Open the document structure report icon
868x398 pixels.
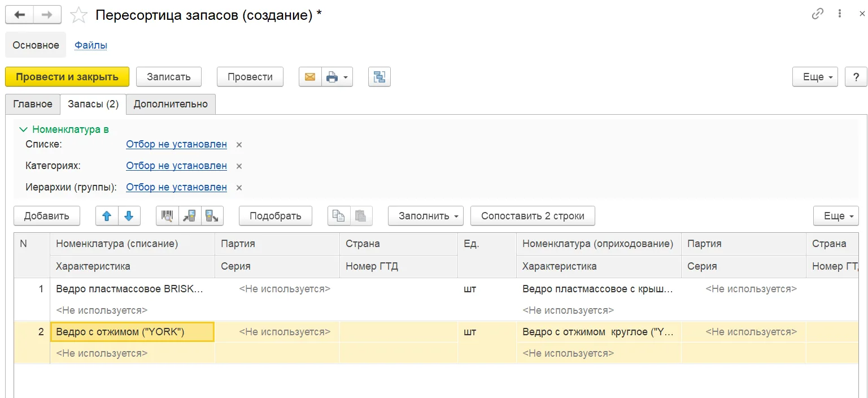tap(380, 77)
